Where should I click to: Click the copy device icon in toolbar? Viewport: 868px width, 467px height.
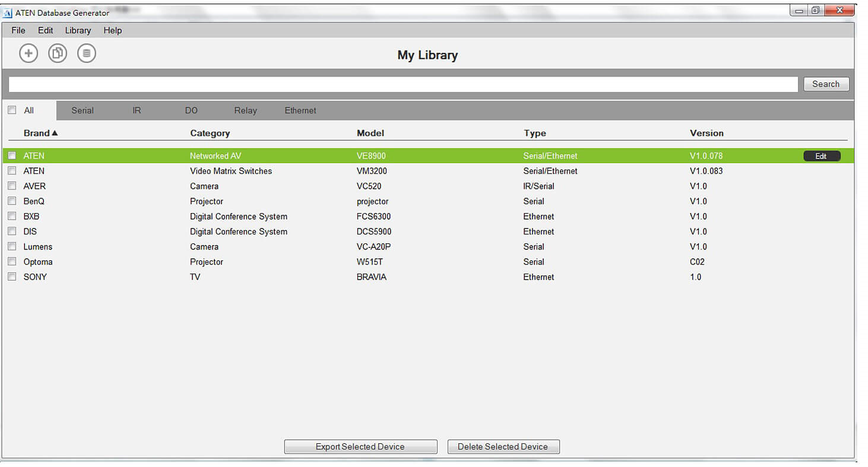click(x=58, y=53)
